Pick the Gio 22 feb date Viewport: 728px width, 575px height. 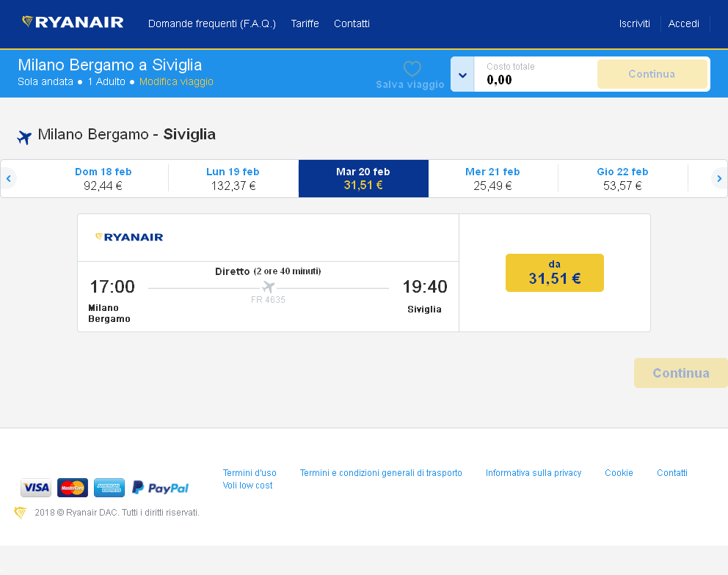622,178
